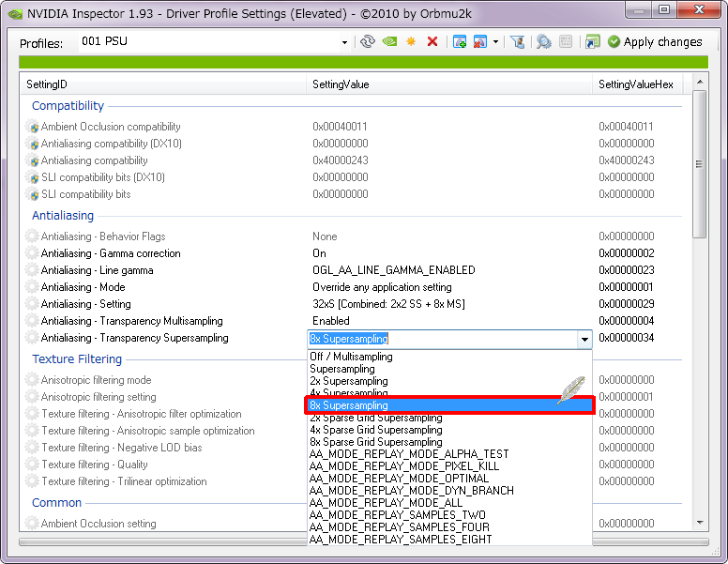The width and height of the screenshot is (728, 564).
Task: Sort by the SettingID column header
Action: click(x=163, y=84)
